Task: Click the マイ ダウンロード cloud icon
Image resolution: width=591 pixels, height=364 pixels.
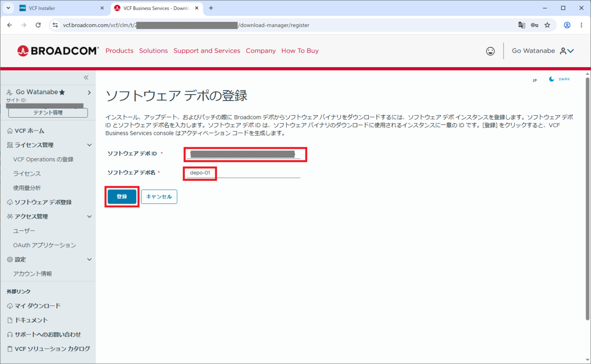Action: 10,306
